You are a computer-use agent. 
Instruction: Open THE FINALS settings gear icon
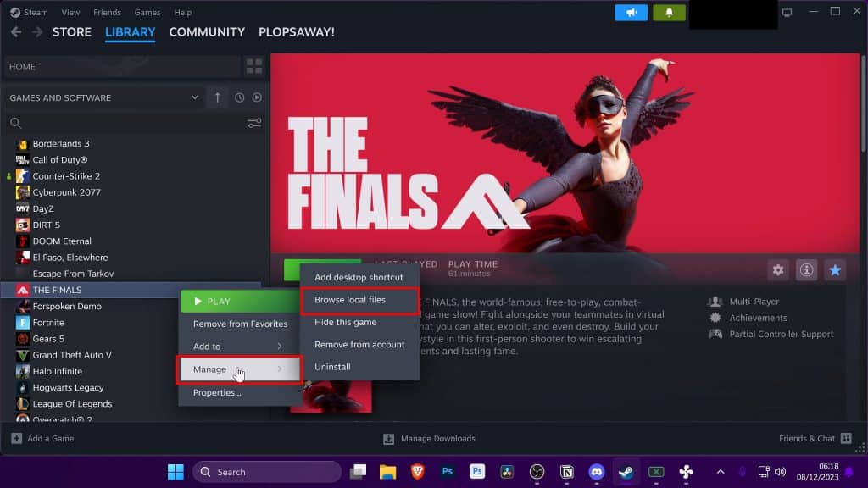(778, 270)
